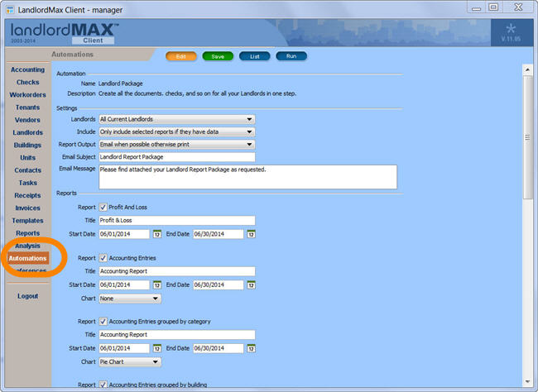The width and height of the screenshot is (538, 392).
Task: Navigate to Landlords section
Action: click(28, 132)
